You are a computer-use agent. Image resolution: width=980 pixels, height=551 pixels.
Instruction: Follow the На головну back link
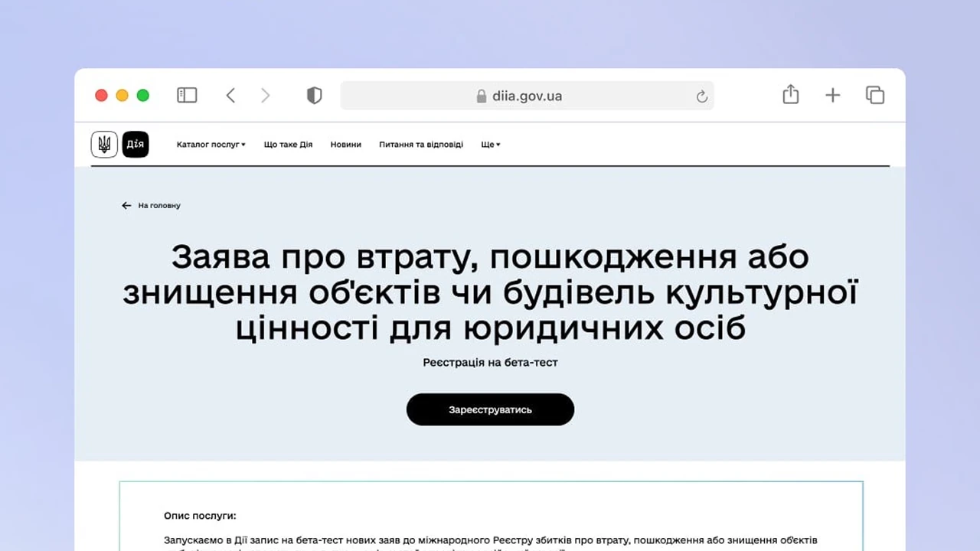[x=152, y=205]
